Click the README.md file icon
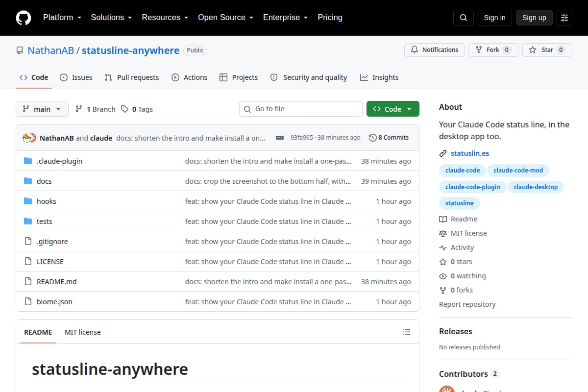Screen dimensions: 588x392 click(x=28, y=282)
